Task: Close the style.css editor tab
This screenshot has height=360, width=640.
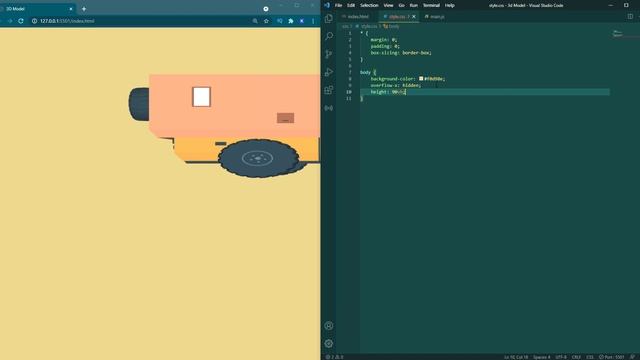Action: [x=414, y=17]
